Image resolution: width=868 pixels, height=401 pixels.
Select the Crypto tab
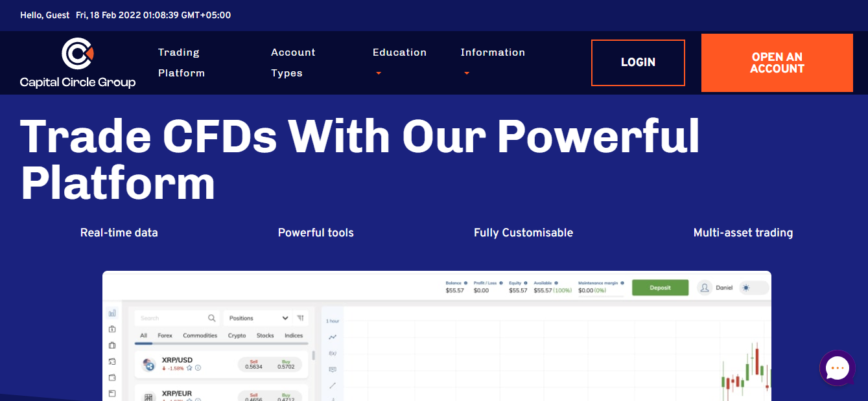click(x=237, y=336)
